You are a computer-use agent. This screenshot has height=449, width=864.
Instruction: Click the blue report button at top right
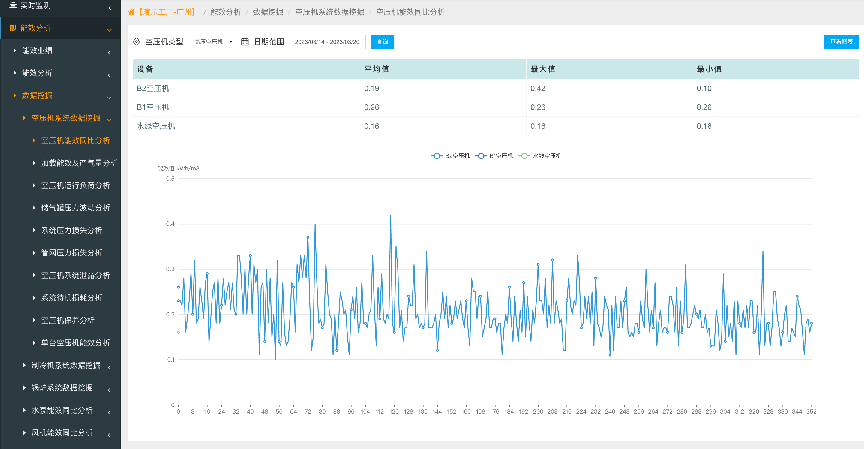click(839, 42)
